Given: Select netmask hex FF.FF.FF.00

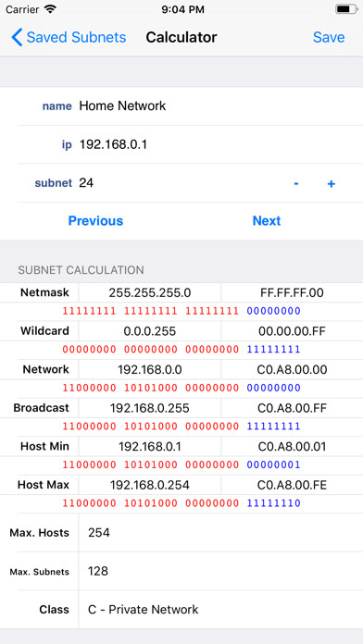Looking at the screenshot, I should point(292,292).
